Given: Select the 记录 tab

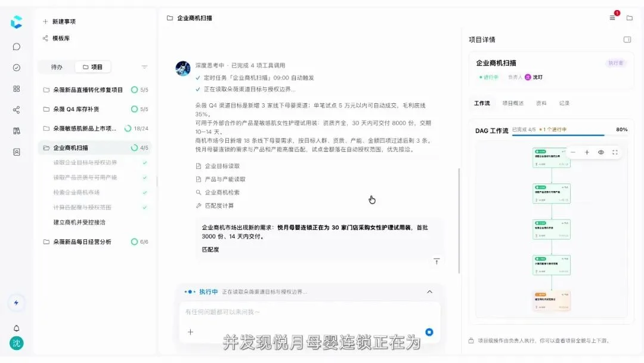Looking at the screenshot, I should pos(564,103).
